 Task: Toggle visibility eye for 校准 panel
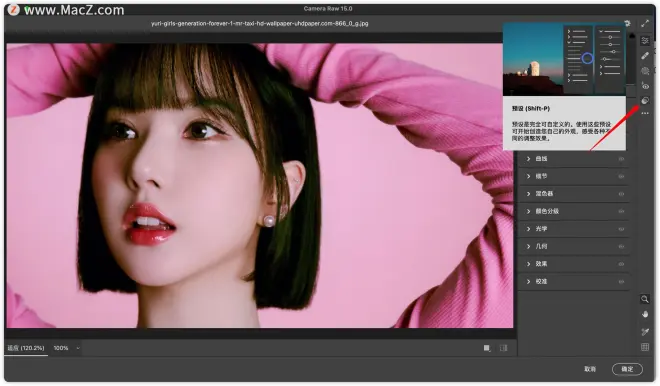[x=621, y=282]
